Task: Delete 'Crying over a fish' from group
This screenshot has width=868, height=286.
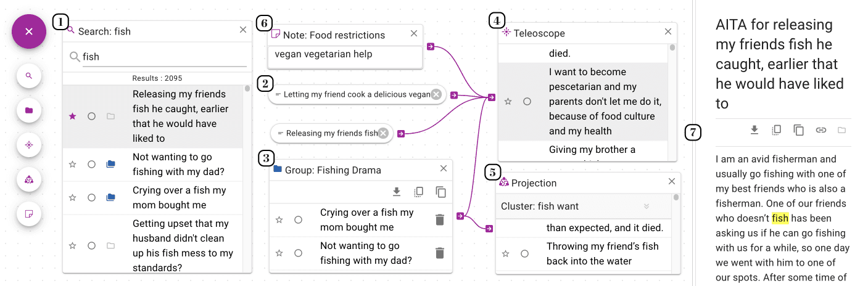Action: tap(439, 219)
